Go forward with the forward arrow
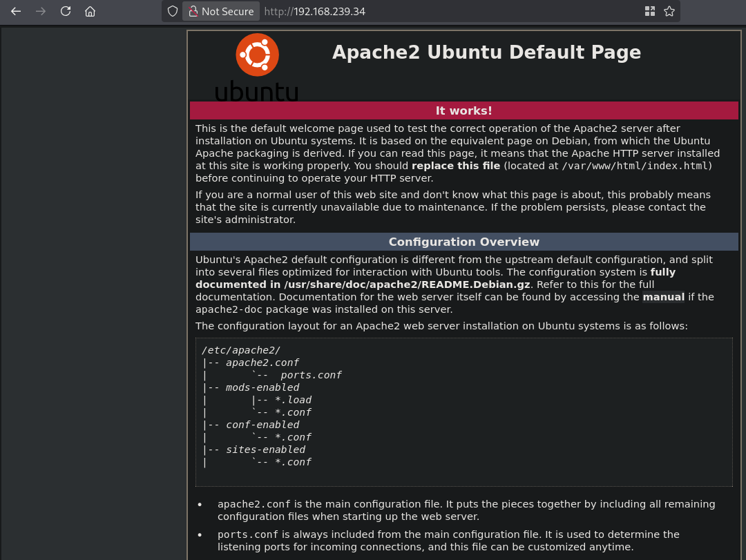Viewport: 746px width, 560px height. pos(41,12)
